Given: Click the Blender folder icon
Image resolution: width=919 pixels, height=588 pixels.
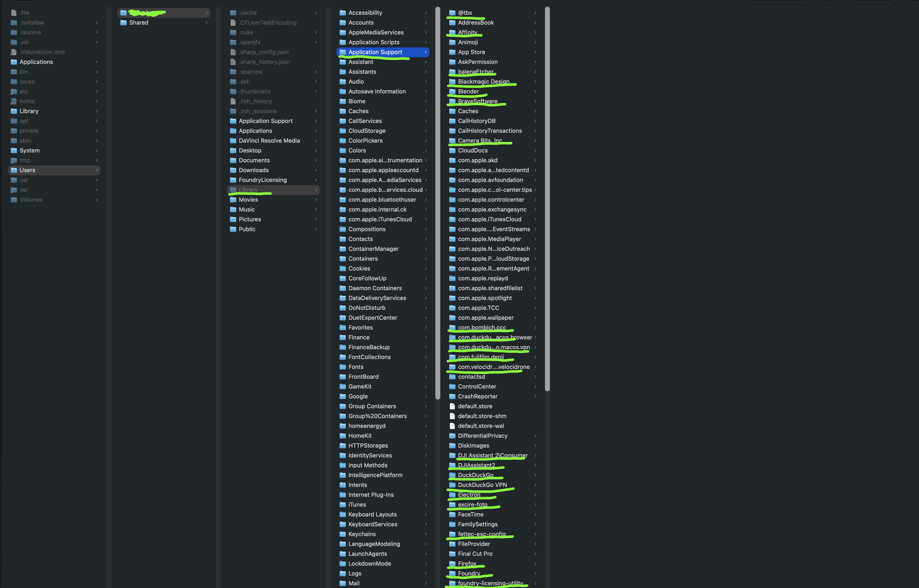Looking at the screenshot, I should point(452,91).
